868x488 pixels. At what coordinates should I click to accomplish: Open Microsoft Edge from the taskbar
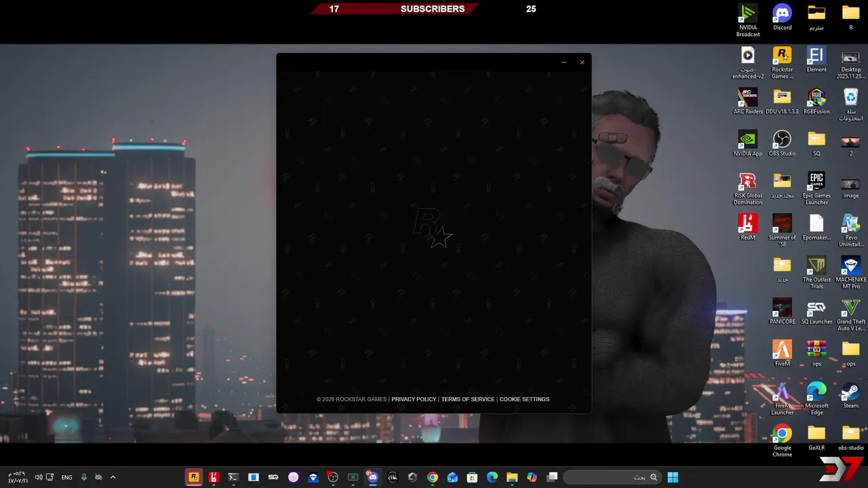492,477
